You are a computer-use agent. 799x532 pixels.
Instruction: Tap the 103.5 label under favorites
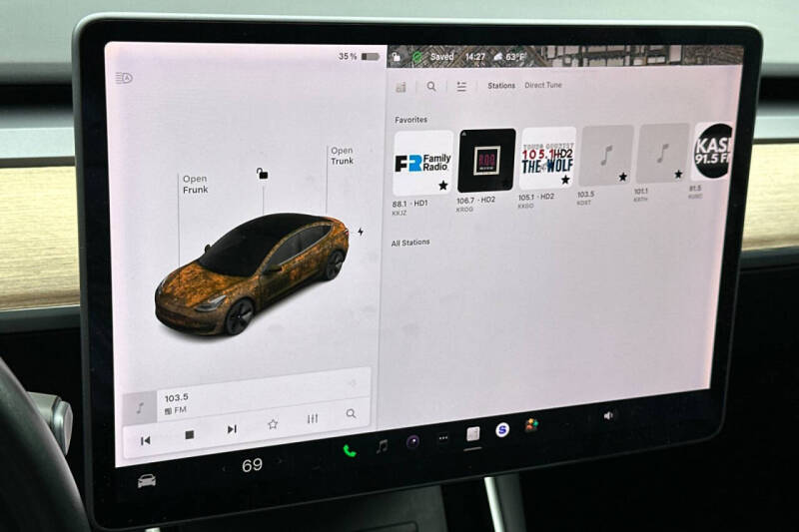point(586,194)
